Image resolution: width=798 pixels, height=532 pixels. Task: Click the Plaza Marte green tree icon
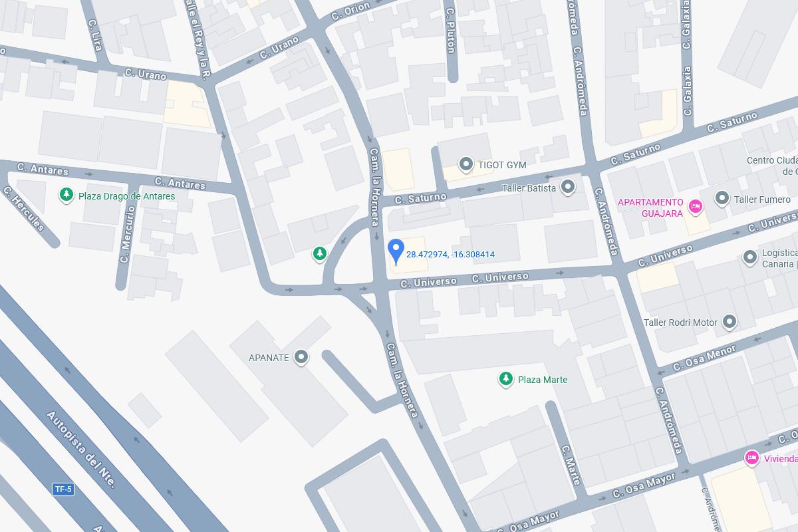coord(506,379)
